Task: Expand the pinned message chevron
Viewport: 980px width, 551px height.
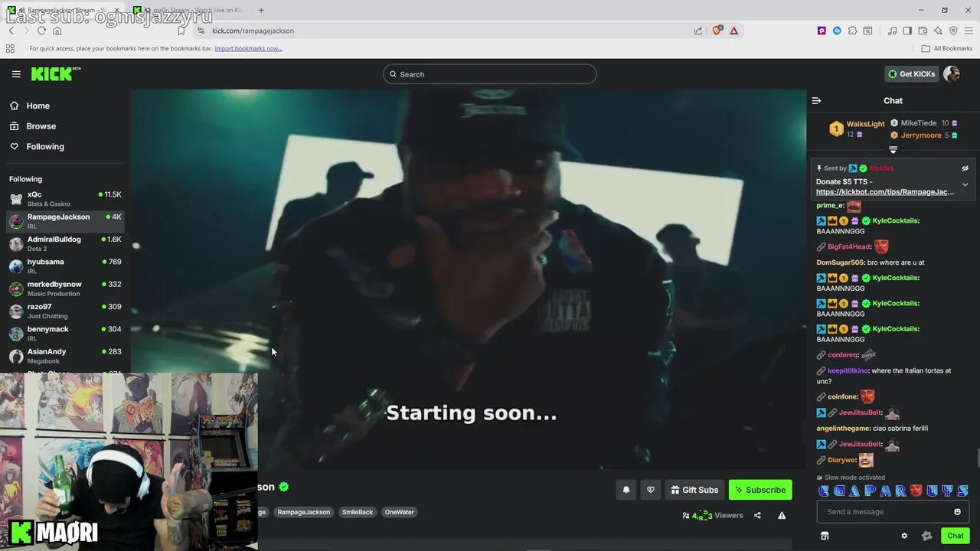Action: pos(965,184)
